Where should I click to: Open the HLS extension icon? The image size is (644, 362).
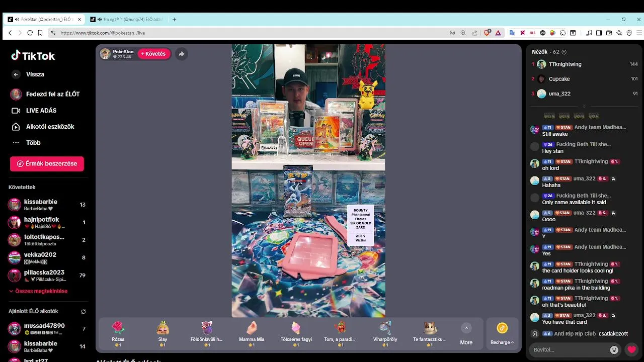pyautogui.click(x=532, y=33)
